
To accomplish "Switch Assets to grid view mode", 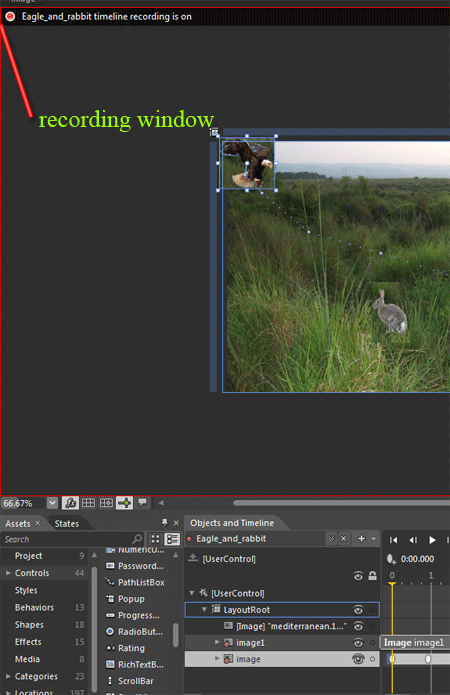I will 155,539.
